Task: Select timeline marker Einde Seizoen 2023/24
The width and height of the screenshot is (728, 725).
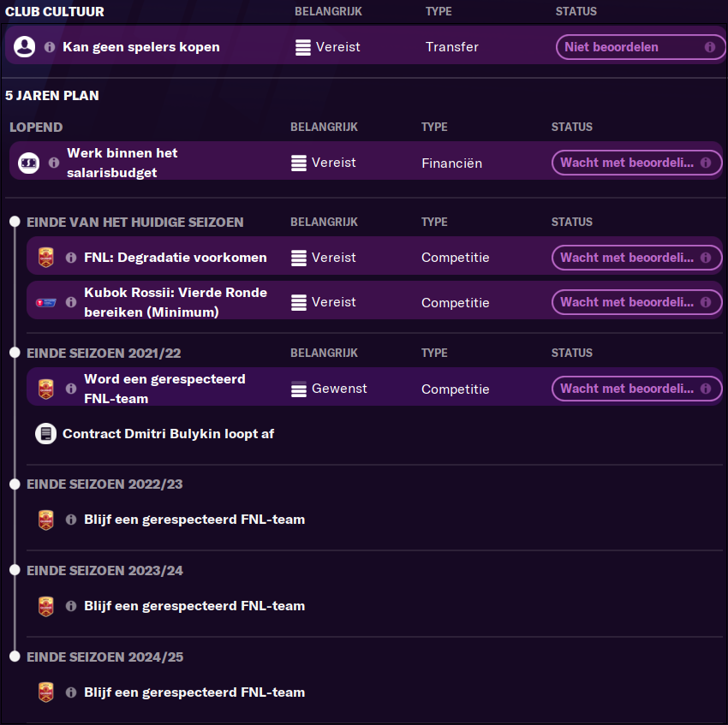Action: click(x=15, y=570)
